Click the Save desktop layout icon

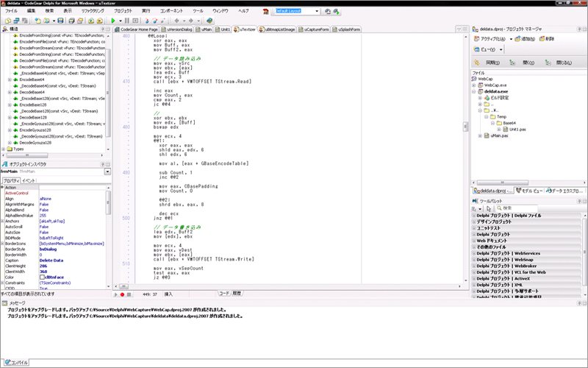pyautogui.click(x=327, y=11)
